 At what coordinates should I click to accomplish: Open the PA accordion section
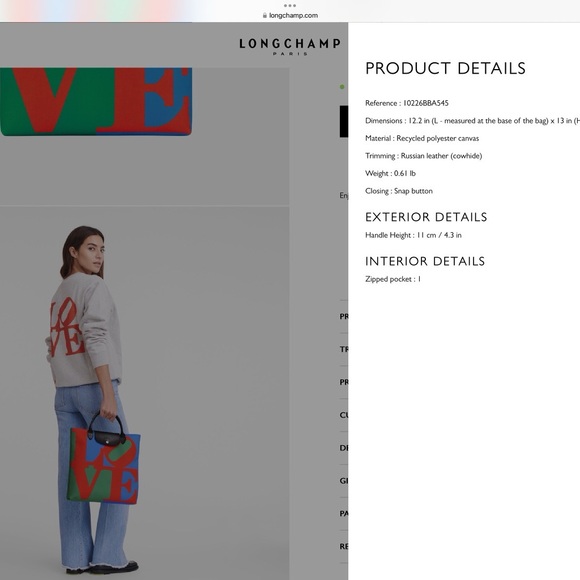point(344,514)
